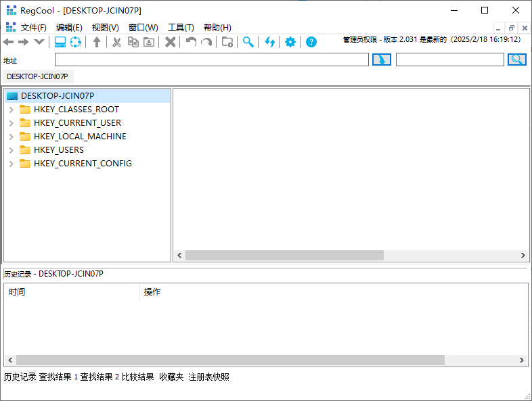Click the Refresh lightning arrows icon
This screenshot has height=401, width=532.
tap(269, 42)
